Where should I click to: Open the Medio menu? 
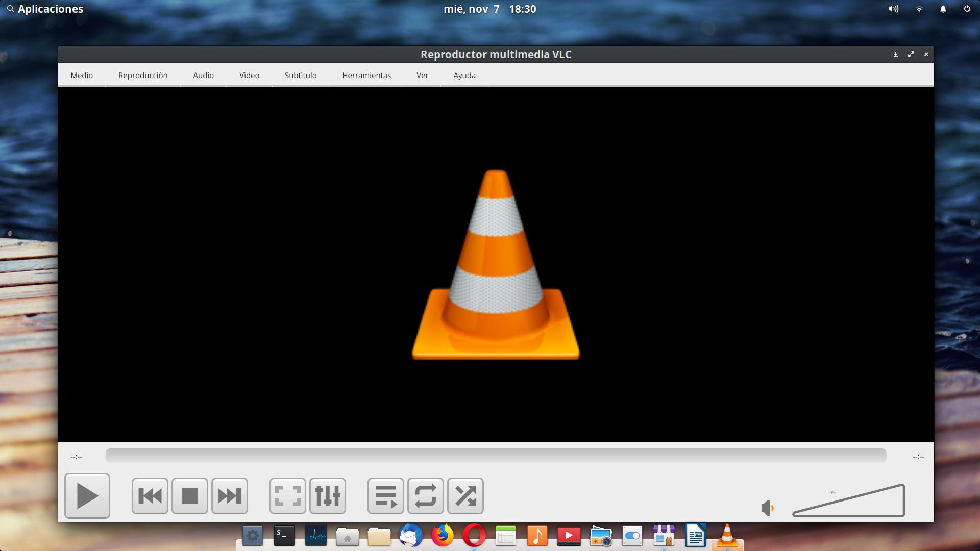(82, 75)
